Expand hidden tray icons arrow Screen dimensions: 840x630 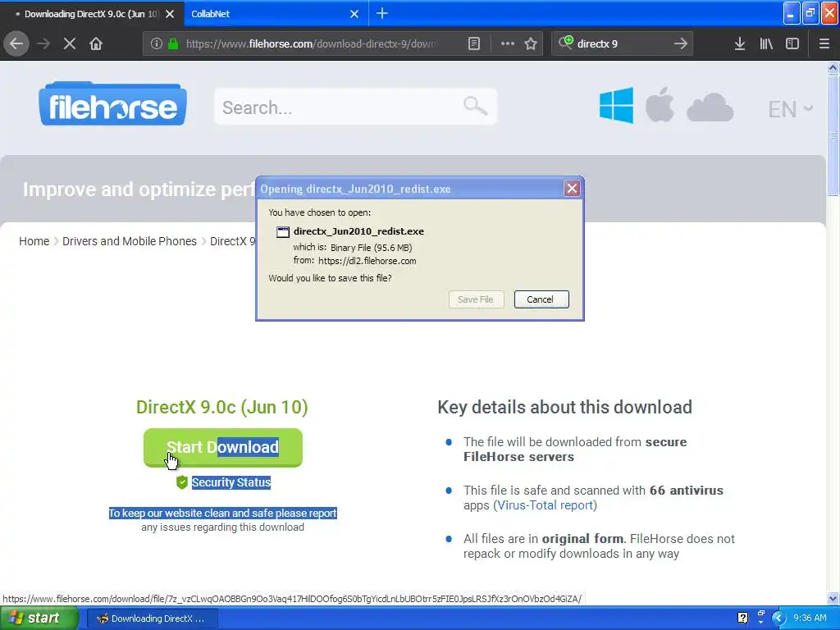[778, 618]
